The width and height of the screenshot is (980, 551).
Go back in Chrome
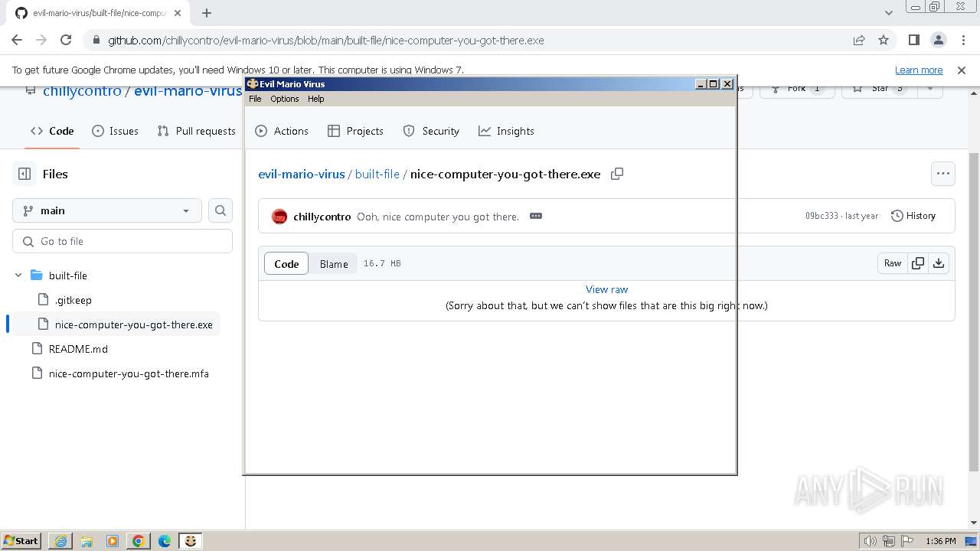click(x=17, y=40)
